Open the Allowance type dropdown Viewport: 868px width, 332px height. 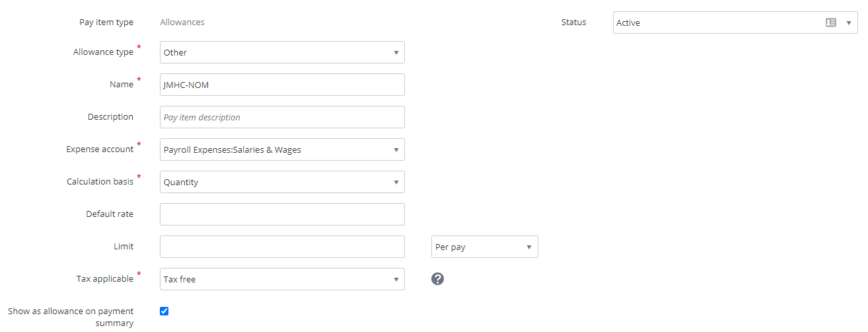click(x=282, y=52)
